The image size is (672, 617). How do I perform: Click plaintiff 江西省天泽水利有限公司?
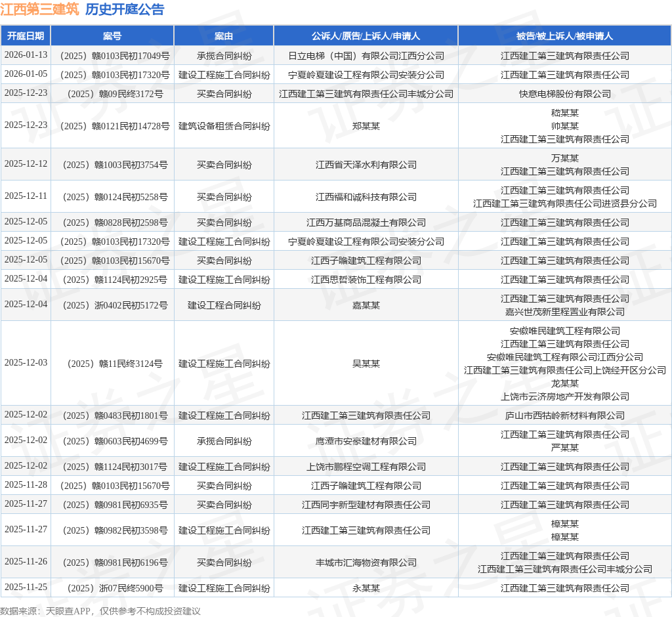pos(366,165)
